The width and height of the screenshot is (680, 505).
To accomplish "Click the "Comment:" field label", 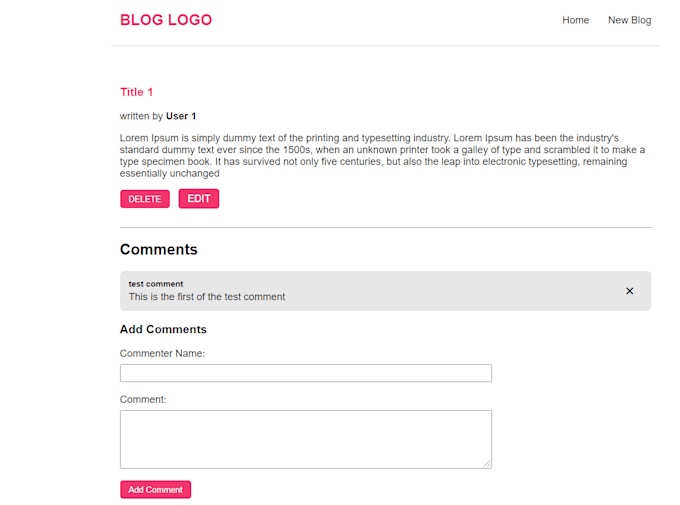I will pos(143,399).
